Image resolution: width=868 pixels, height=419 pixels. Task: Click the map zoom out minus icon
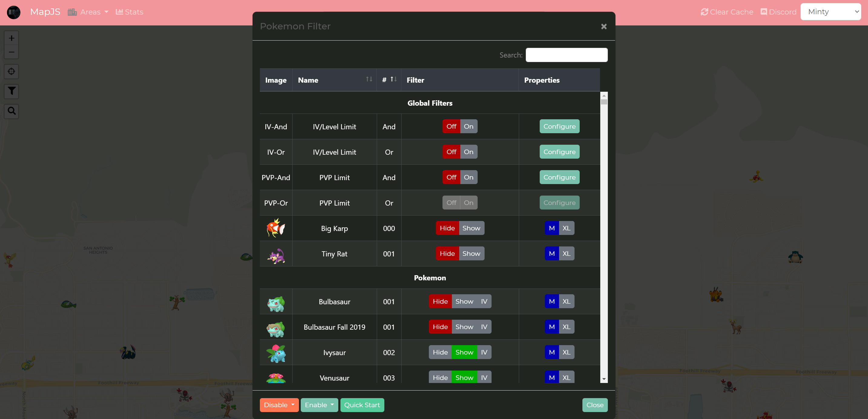pyautogui.click(x=12, y=52)
